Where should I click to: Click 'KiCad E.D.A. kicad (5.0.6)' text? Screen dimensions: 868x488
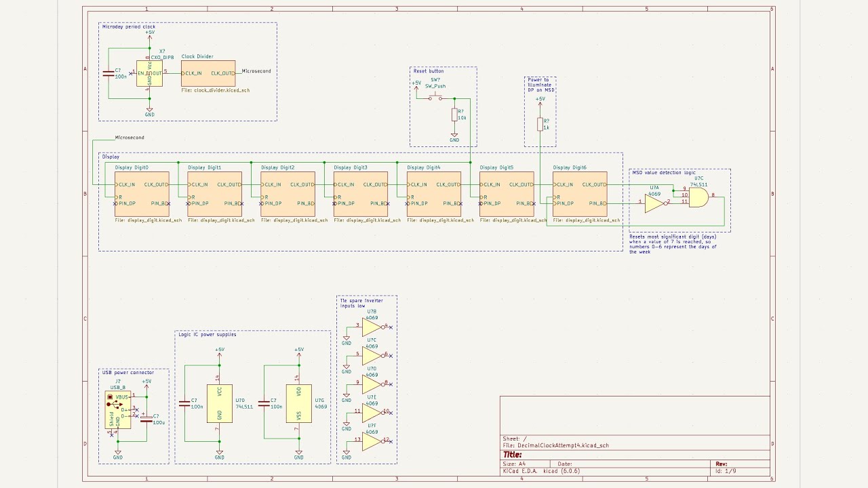(x=541, y=470)
